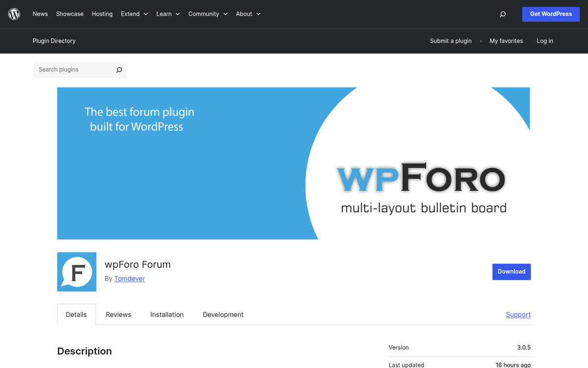This screenshot has height=368, width=588.
Task: Click inside the Search plugins input field
Action: click(x=73, y=70)
